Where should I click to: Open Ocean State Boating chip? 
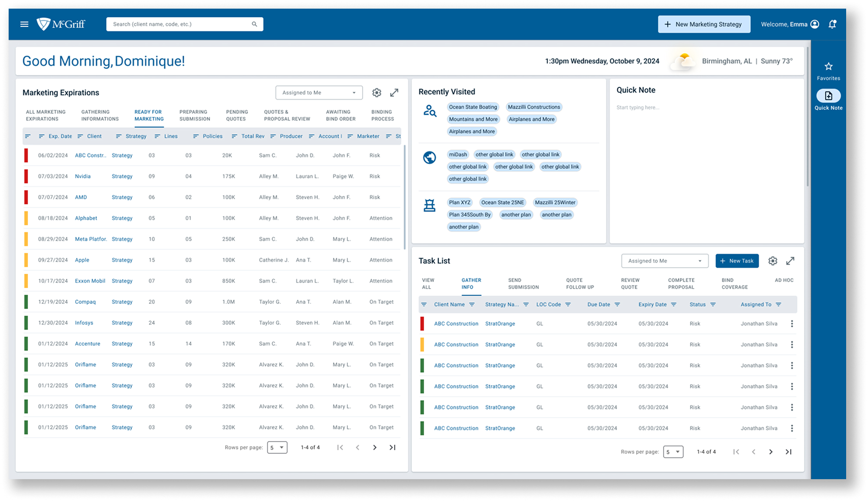[x=473, y=107]
